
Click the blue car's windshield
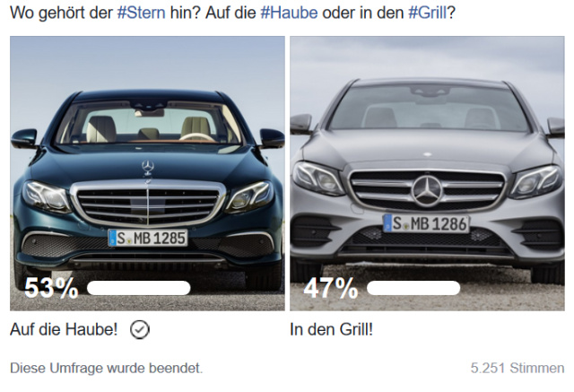[148, 123]
